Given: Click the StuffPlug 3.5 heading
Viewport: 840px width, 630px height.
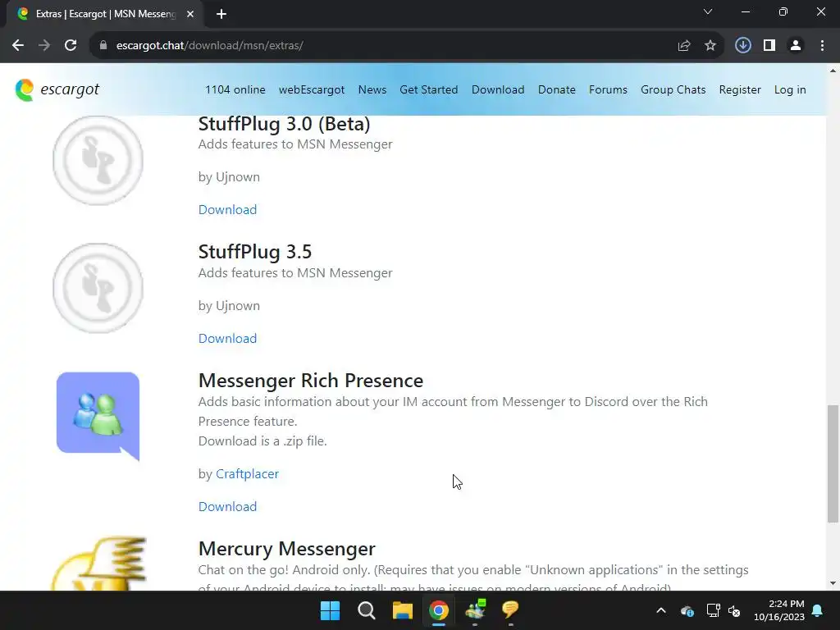Looking at the screenshot, I should coord(255,252).
